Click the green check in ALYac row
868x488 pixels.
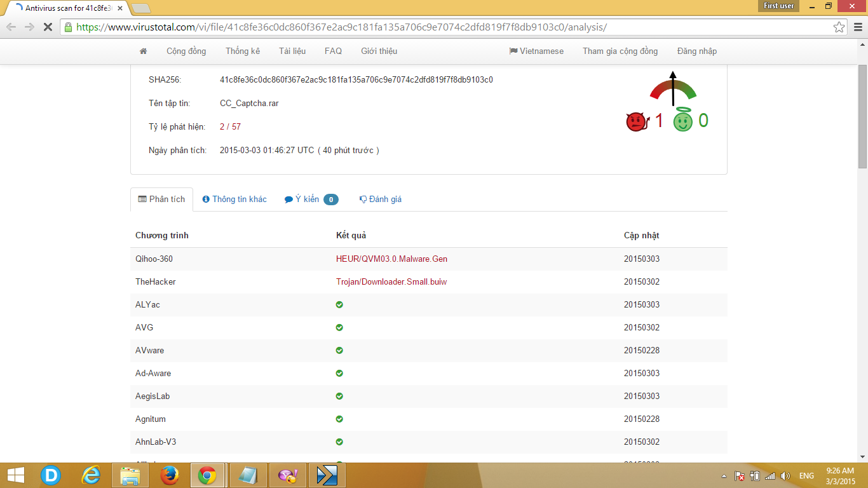pyautogui.click(x=339, y=304)
